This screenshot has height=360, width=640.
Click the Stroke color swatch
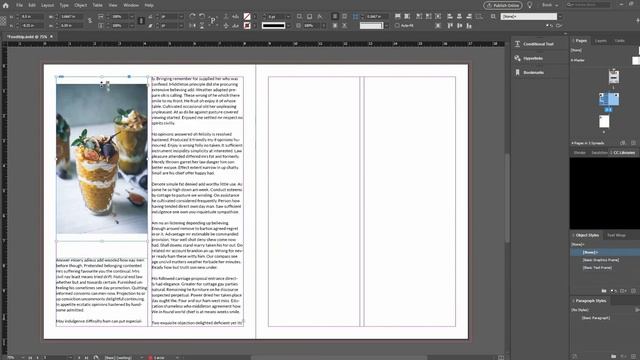tap(247, 25)
